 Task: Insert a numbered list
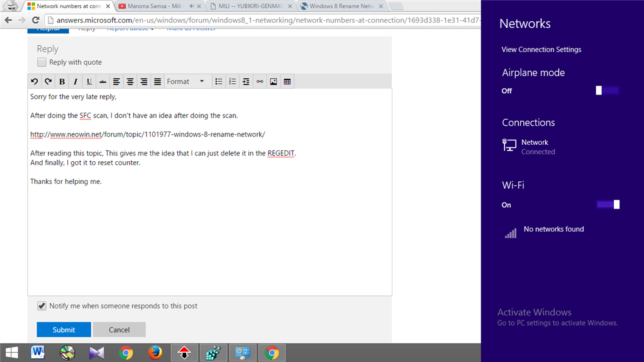tap(232, 81)
